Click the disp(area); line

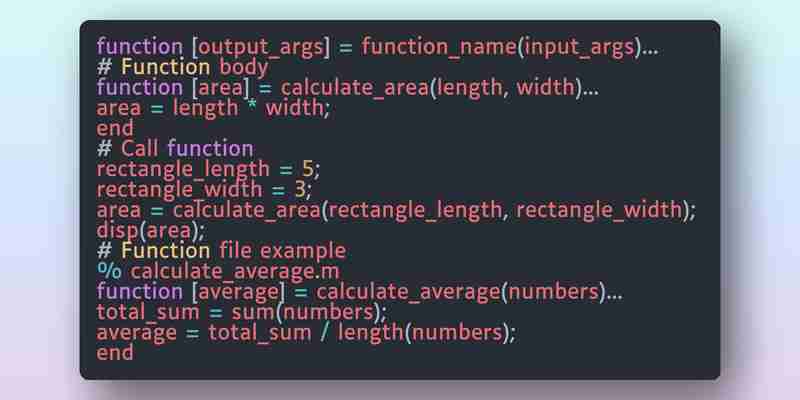(x=151, y=231)
